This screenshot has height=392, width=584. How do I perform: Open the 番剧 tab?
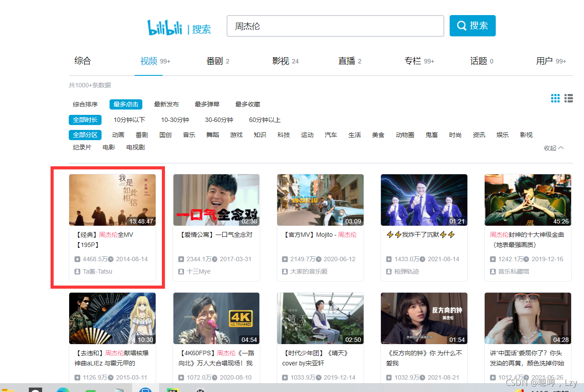tap(218, 61)
